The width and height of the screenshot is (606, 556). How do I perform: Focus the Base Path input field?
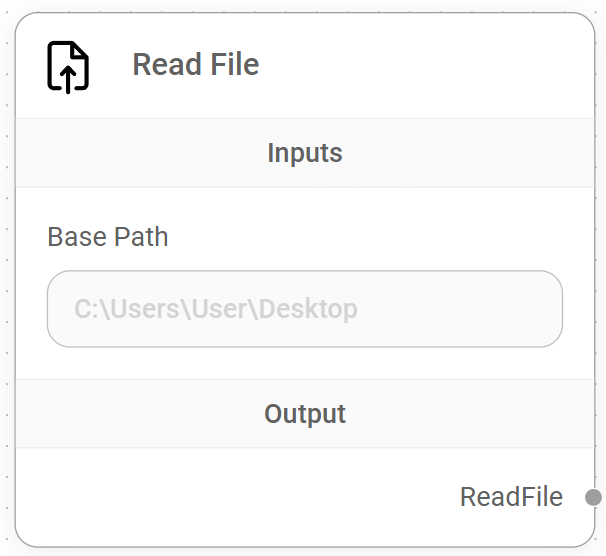[305, 309]
